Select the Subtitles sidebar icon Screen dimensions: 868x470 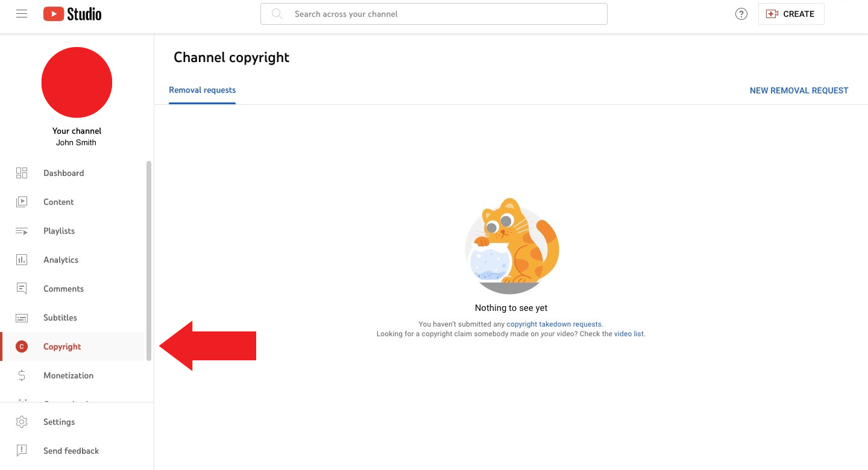pyautogui.click(x=21, y=318)
